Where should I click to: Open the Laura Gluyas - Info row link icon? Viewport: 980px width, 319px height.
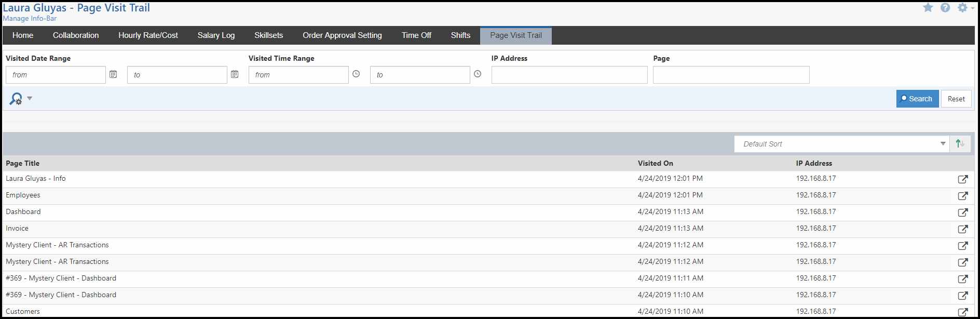point(962,179)
